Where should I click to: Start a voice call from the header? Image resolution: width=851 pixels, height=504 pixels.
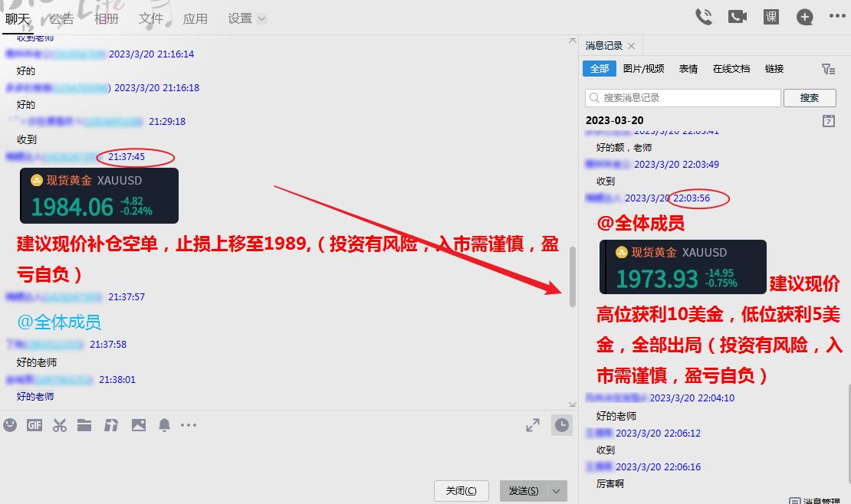(x=703, y=17)
